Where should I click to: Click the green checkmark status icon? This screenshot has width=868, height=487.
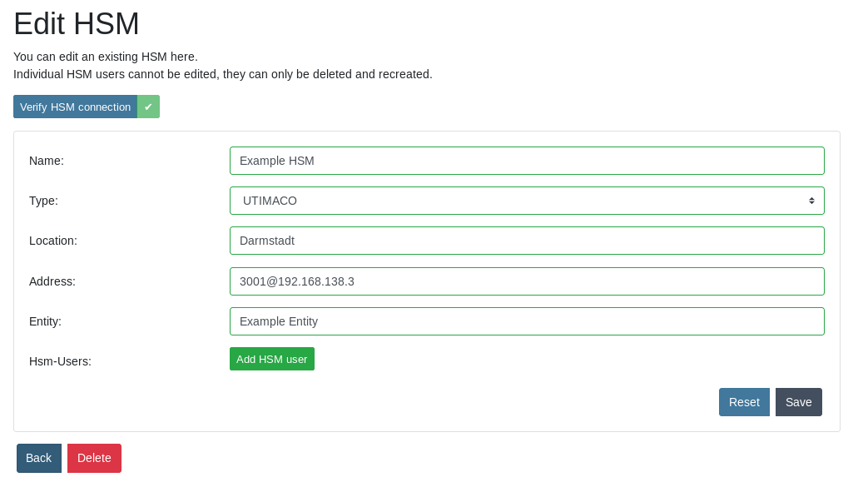tap(148, 107)
